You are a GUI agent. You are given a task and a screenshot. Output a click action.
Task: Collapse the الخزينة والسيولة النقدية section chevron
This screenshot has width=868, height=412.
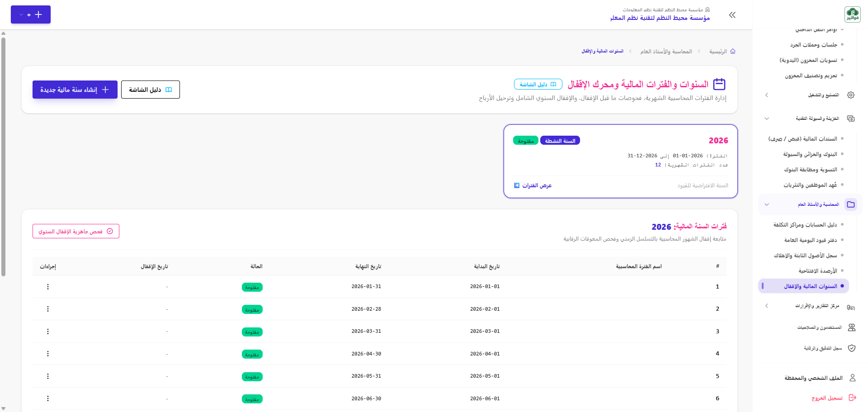click(767, 118)
